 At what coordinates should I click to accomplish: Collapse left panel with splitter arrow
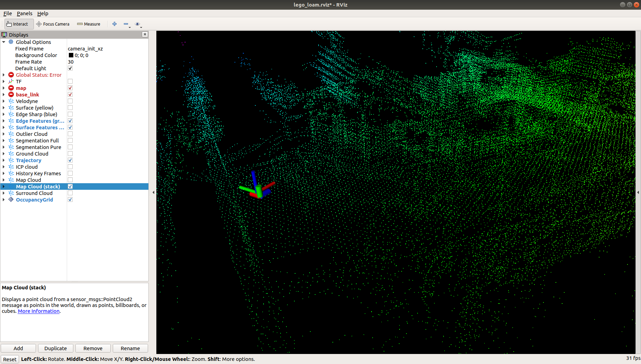(x=153, y=192)
